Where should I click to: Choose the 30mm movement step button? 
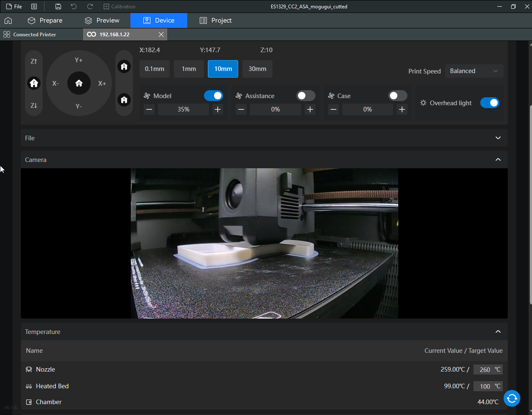[x=257, y=69]
